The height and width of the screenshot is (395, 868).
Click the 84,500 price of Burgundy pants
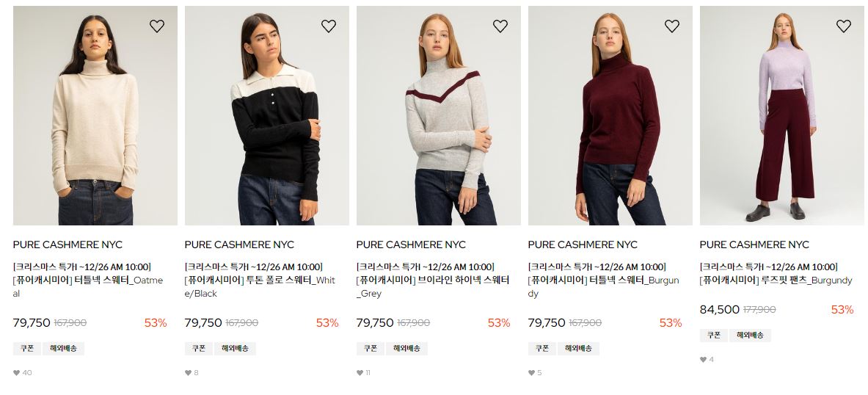click(x=720, y=310)
